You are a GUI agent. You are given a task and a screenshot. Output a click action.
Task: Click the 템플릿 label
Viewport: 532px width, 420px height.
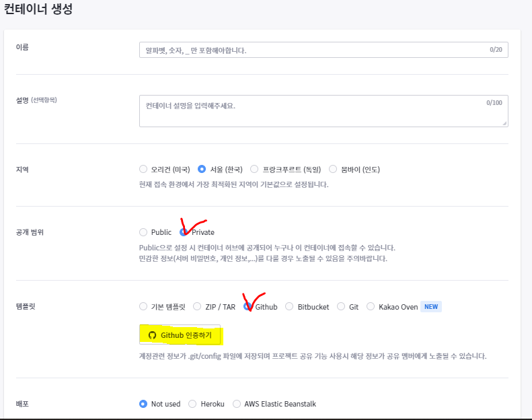tap(26, 306)
